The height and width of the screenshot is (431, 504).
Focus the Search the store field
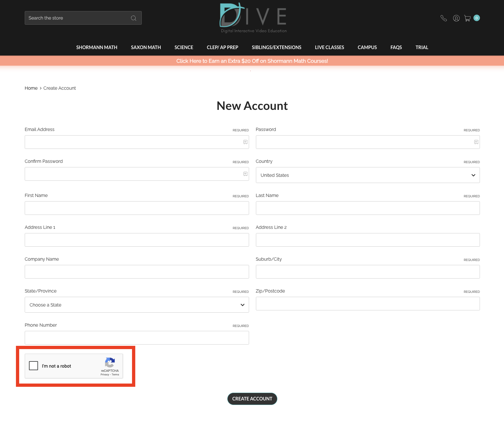pyautogui.click(x=83, y=18)
